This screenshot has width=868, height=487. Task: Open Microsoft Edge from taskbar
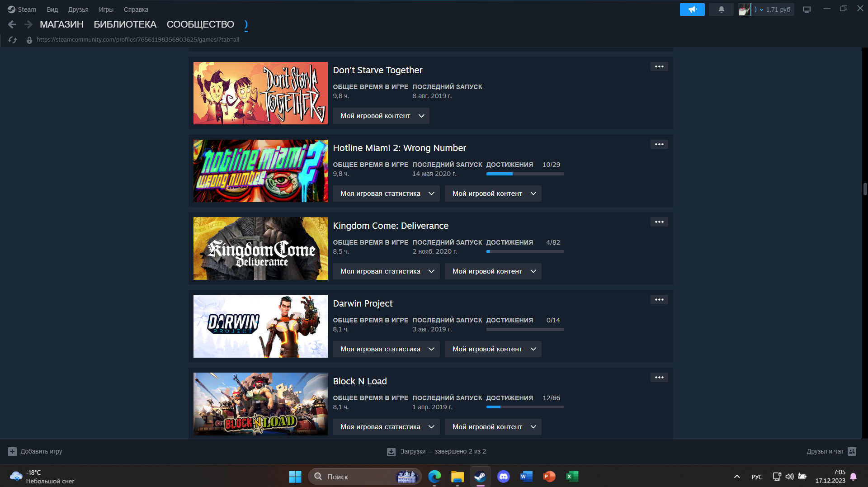click(434, 477)
